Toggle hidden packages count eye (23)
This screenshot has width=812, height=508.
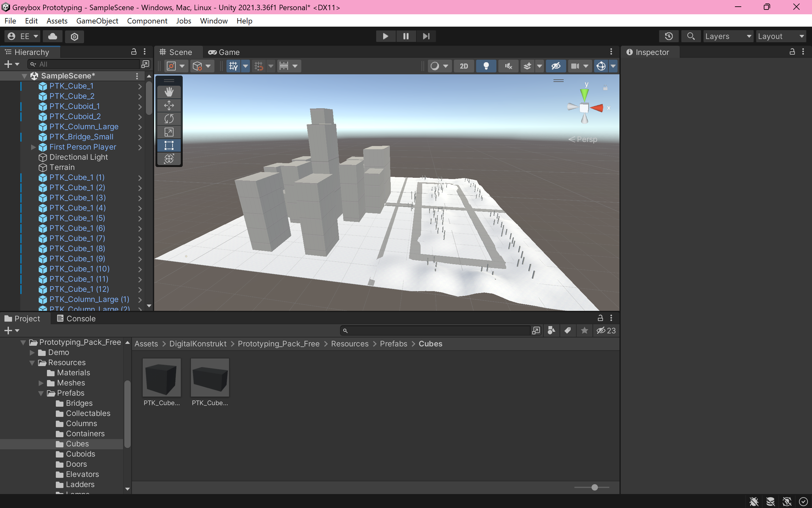click(x=606, y=331)
